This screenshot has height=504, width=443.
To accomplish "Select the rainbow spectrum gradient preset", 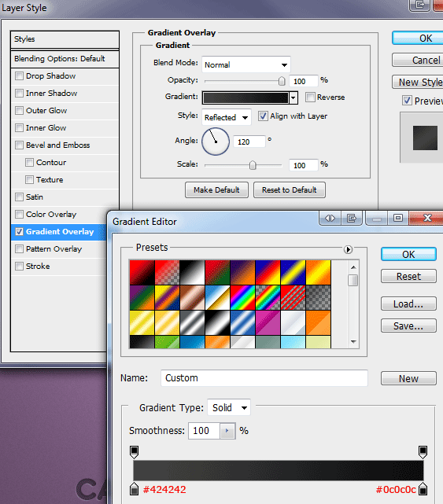I will (x=242, y=297).
